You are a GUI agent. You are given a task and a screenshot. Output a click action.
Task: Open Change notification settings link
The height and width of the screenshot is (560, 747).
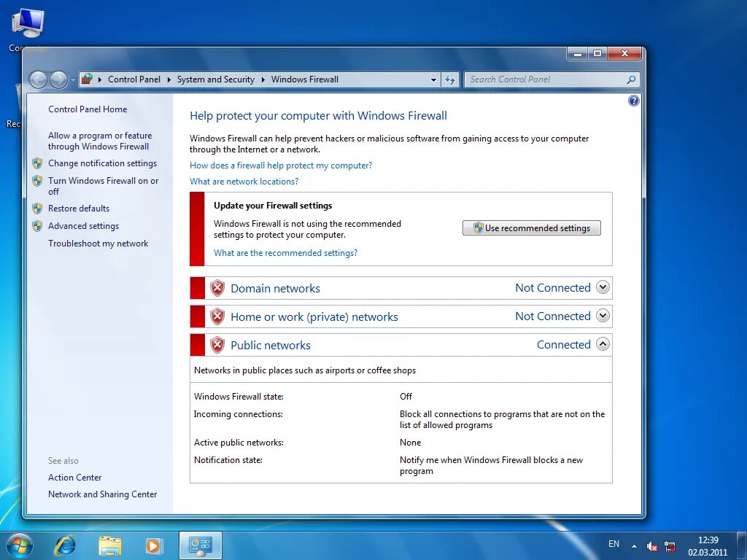(102, 163)
